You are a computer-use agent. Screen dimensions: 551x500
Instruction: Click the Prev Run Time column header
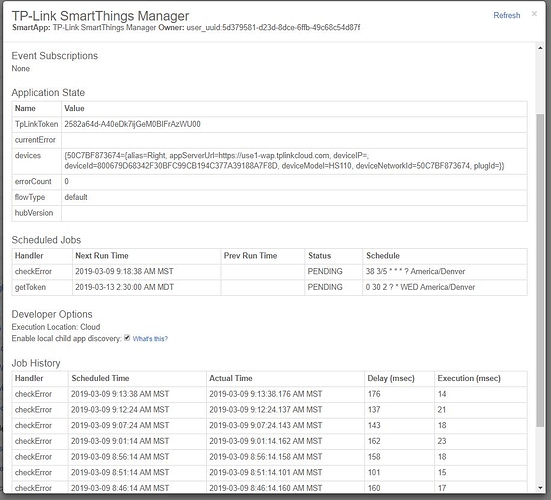(251, 256)
